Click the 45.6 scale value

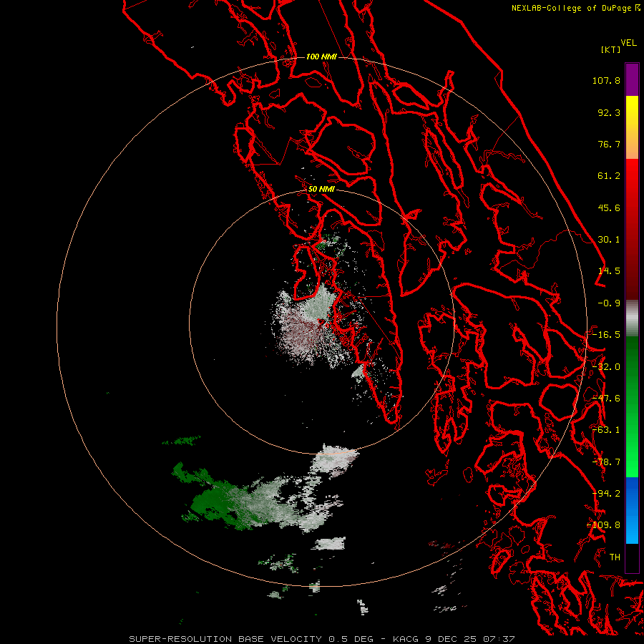609,208
